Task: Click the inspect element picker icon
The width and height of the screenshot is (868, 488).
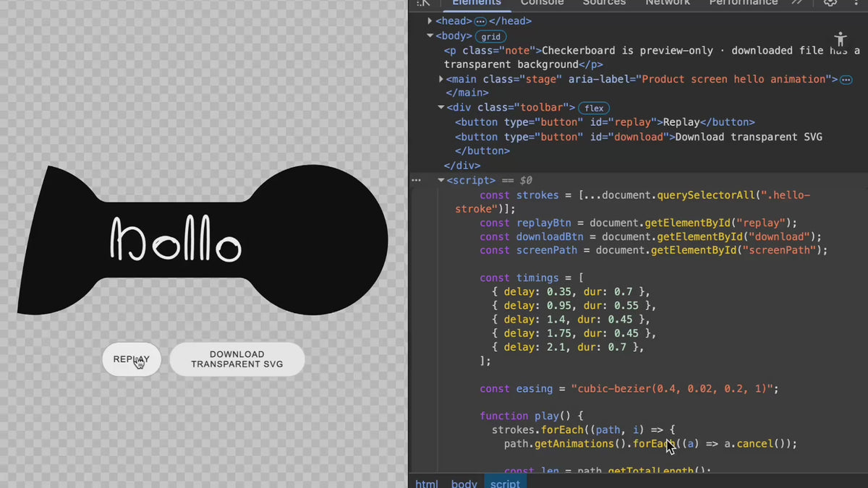Action: [423, 3]
